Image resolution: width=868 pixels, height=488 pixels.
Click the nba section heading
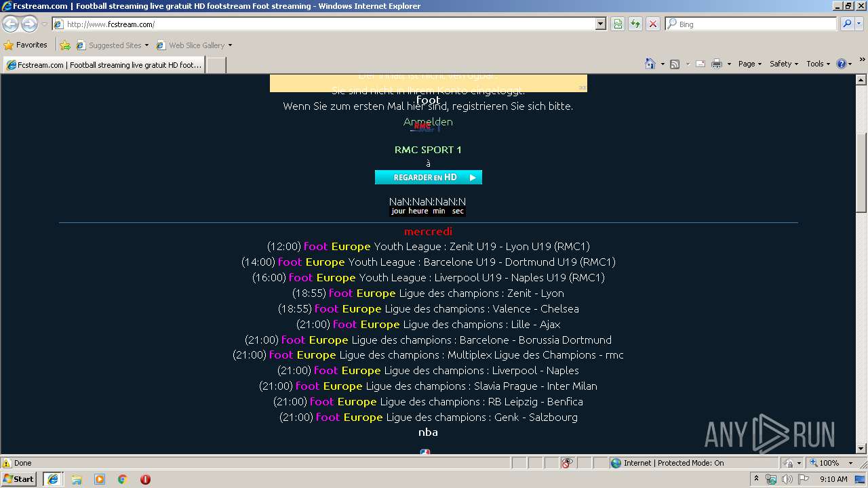pyautogui.click(x=428, y=432)
